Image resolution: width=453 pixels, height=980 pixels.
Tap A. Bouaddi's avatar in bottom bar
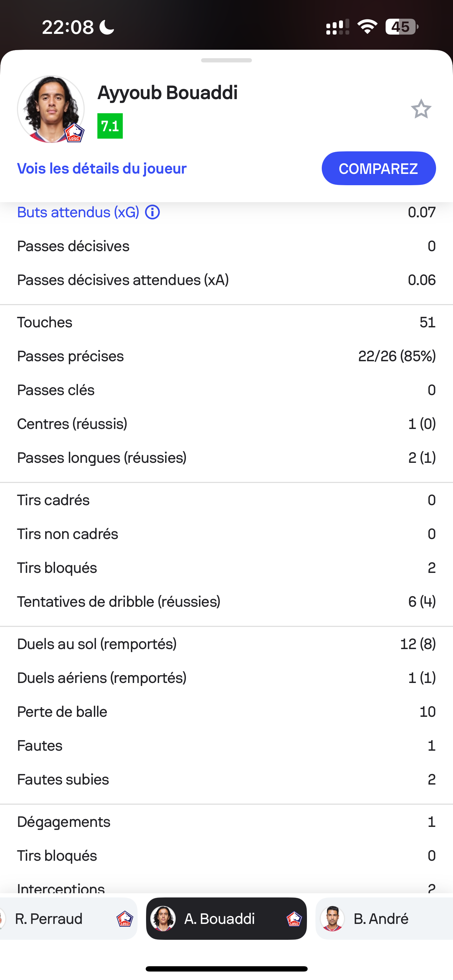pyautogui.click(x=163, y=918)
